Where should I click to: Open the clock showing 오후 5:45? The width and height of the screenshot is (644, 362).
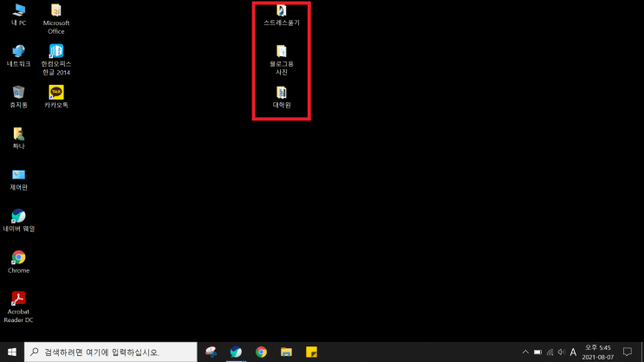point(598,352)
